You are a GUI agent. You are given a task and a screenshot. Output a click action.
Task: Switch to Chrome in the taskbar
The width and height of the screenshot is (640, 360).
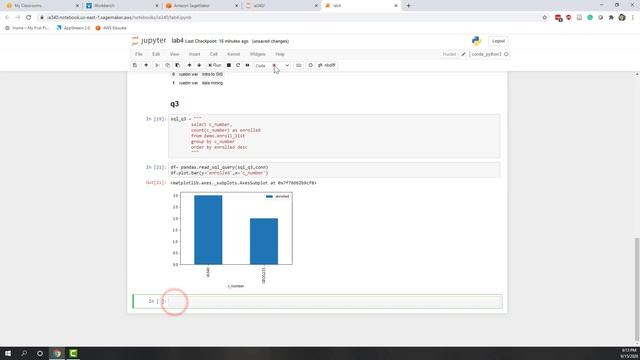click(57, 353)
